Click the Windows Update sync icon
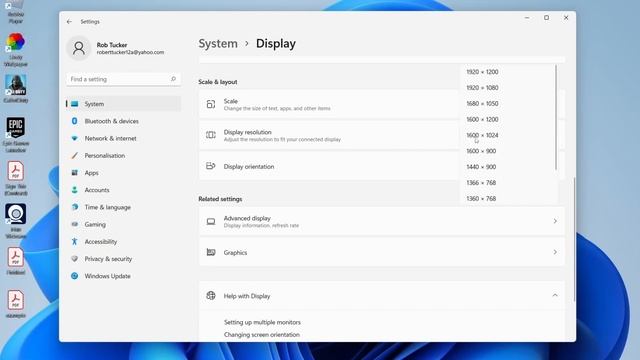640x360 pixels. 75,276
